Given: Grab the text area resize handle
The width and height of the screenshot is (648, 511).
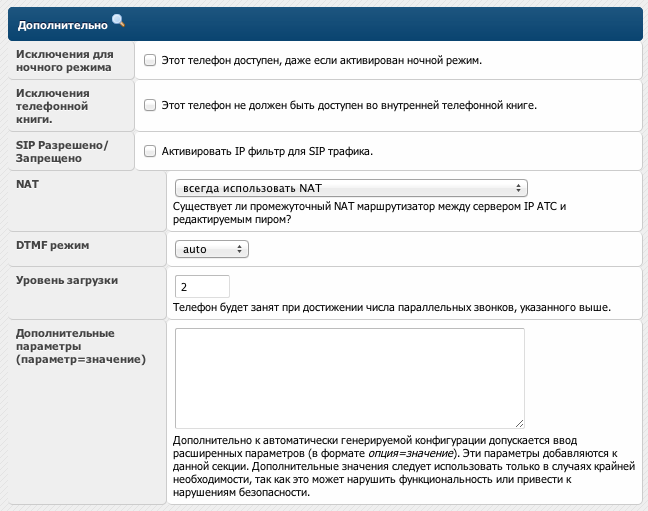Looking at the screenshot, I should pyautogui.click(x=520, y=424).
